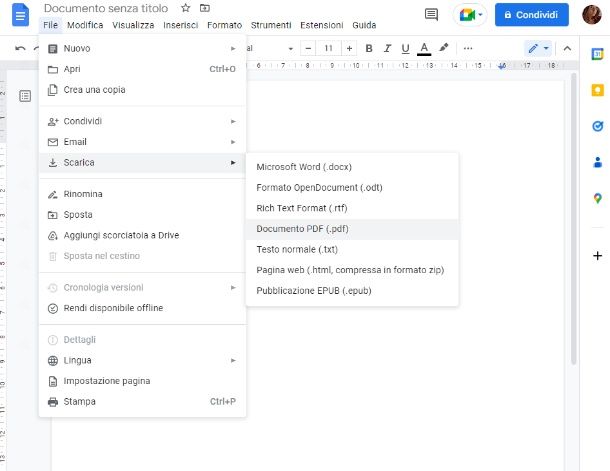Viewport: 610px width, 471px height.
Task: Open the user profile avatar
Action: [592, 15]
